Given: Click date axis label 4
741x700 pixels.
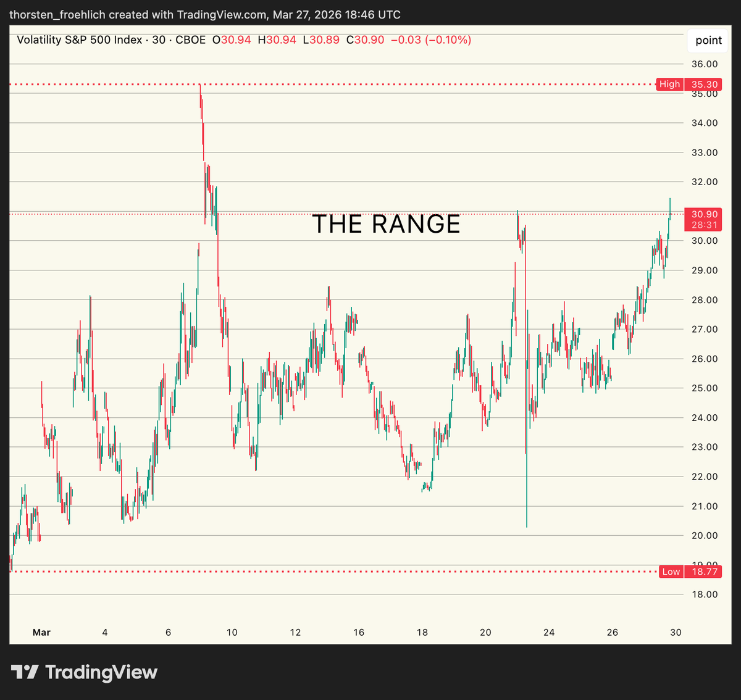Looking at the screenshot, I should pyautogui.click(x=105, y=632).
